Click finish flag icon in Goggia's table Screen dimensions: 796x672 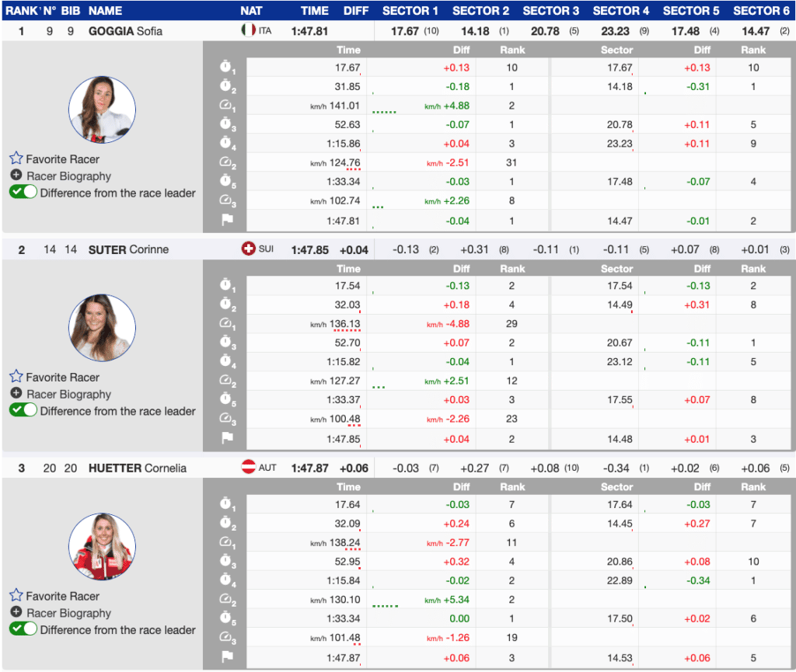coord(227,221)
